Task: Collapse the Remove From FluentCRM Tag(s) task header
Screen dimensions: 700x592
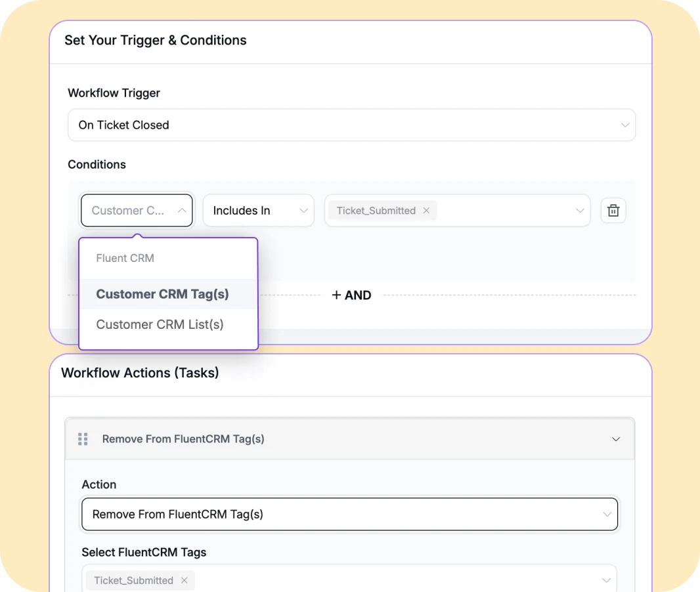Action: tap(616, 439)
